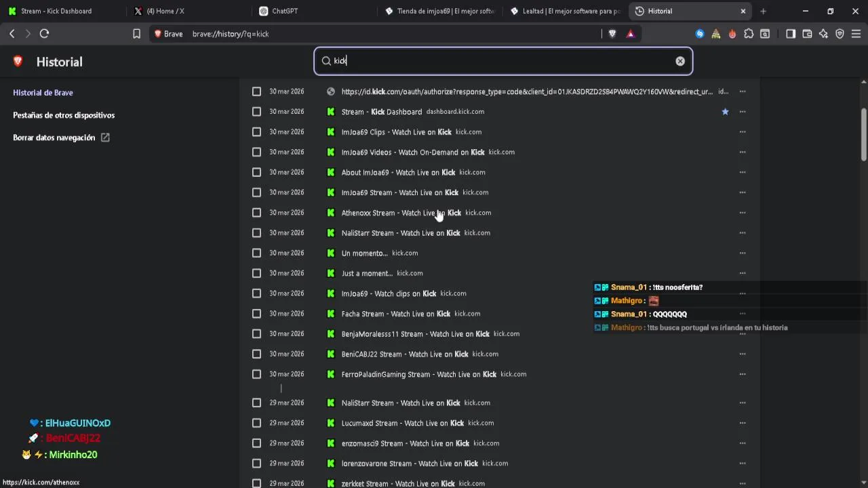The height and width of the screenshot is (488, 868).
Task: Open the Brave main menu
Action: 856,34
